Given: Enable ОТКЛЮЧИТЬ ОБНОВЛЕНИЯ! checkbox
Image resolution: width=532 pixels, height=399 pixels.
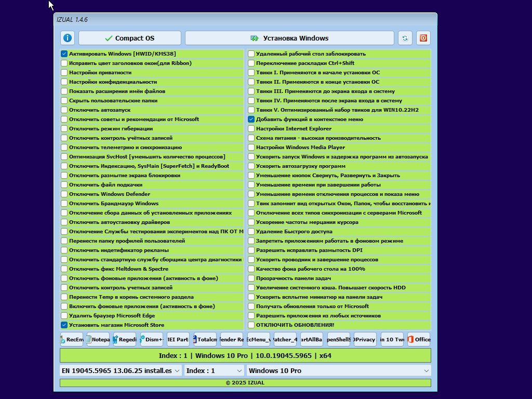Looking at the screenshot, I should (x=251, y=325).
